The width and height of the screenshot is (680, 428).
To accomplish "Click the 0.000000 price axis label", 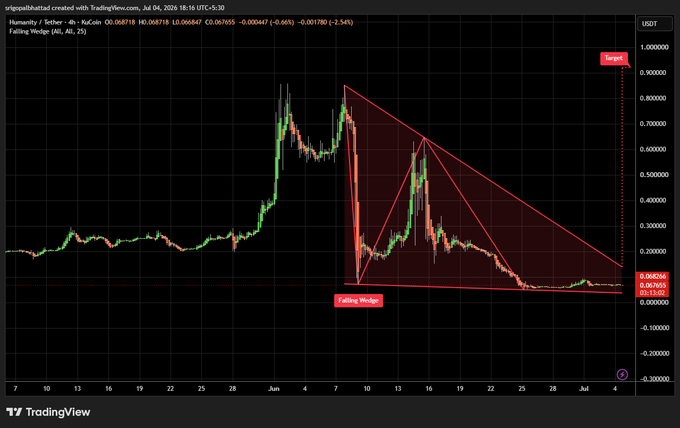I will [654, 302].
